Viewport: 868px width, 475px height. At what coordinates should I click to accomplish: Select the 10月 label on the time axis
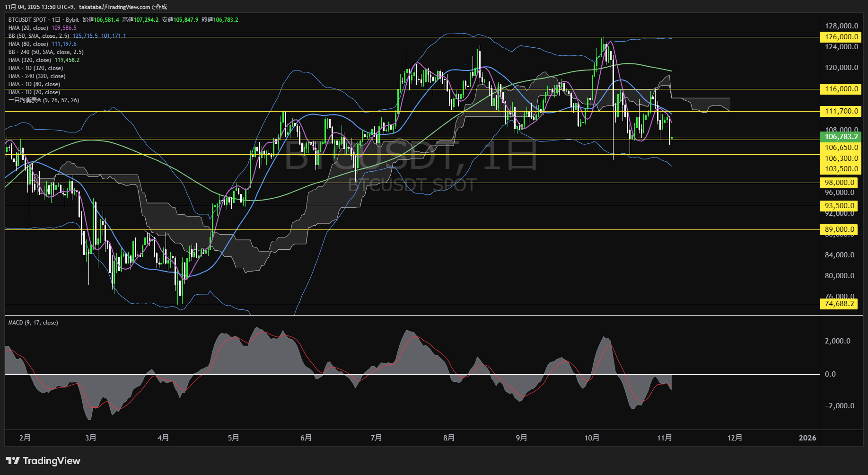(x=592, y=438)
